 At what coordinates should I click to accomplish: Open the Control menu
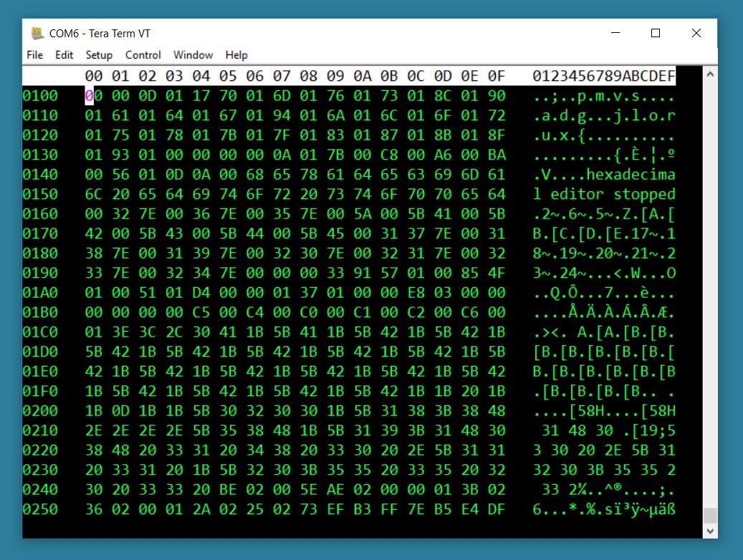[x=143, y=55]
